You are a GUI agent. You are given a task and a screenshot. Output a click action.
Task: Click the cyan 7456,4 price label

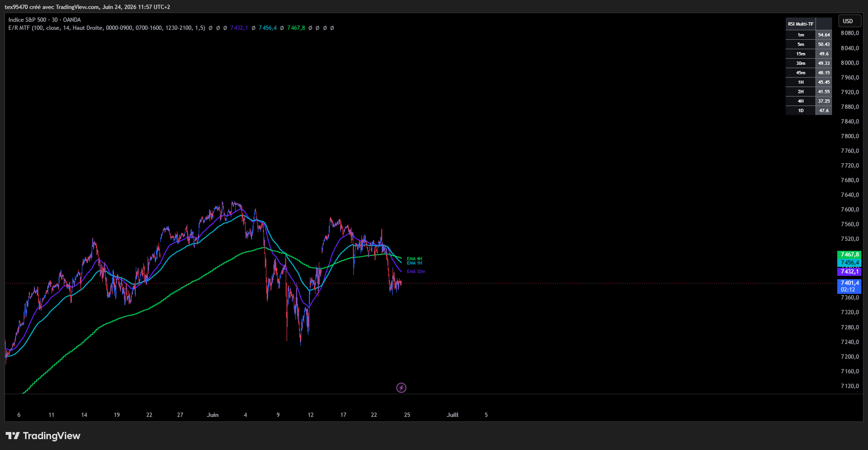[849, 263]
